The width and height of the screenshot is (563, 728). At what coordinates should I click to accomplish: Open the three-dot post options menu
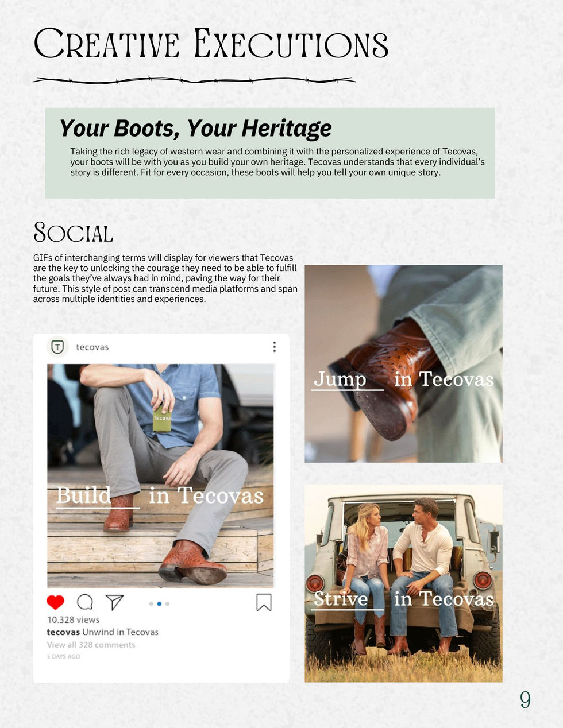(275, 347)
